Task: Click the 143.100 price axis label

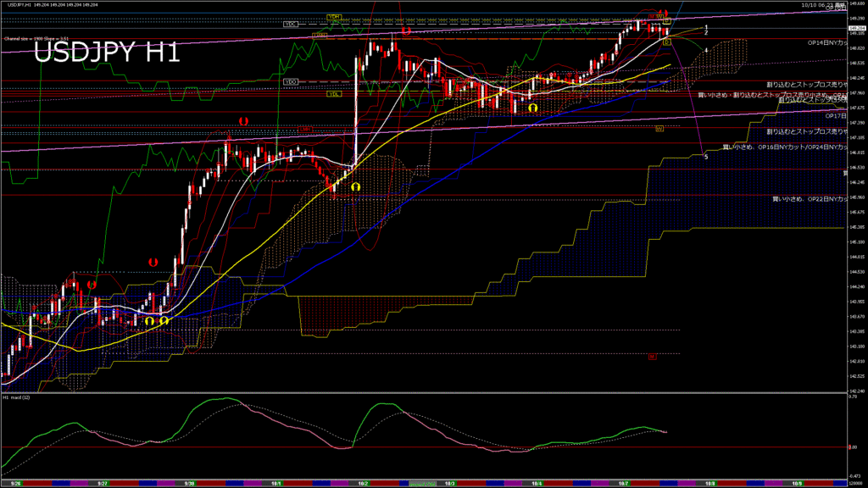Action: tap(856, 347)
